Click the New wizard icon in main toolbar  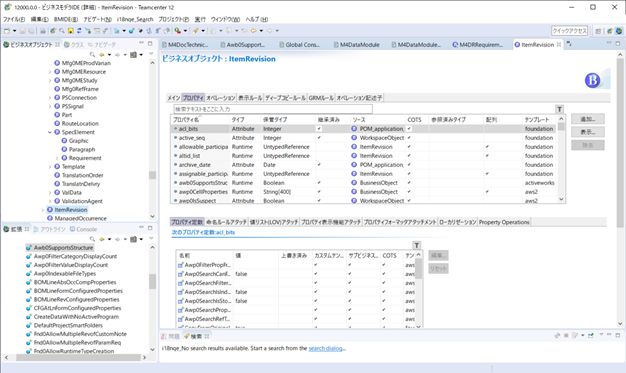7,31
